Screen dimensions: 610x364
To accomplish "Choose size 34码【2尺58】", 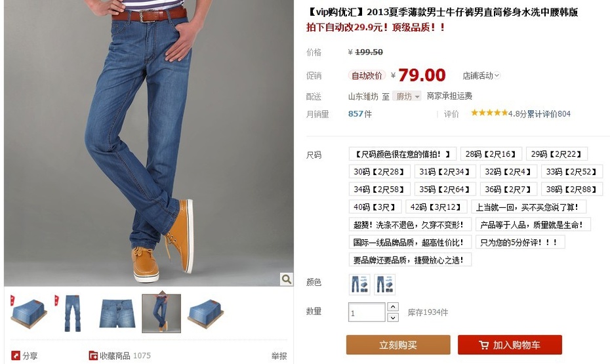I will pyautogui.click(x=379, y=190).
